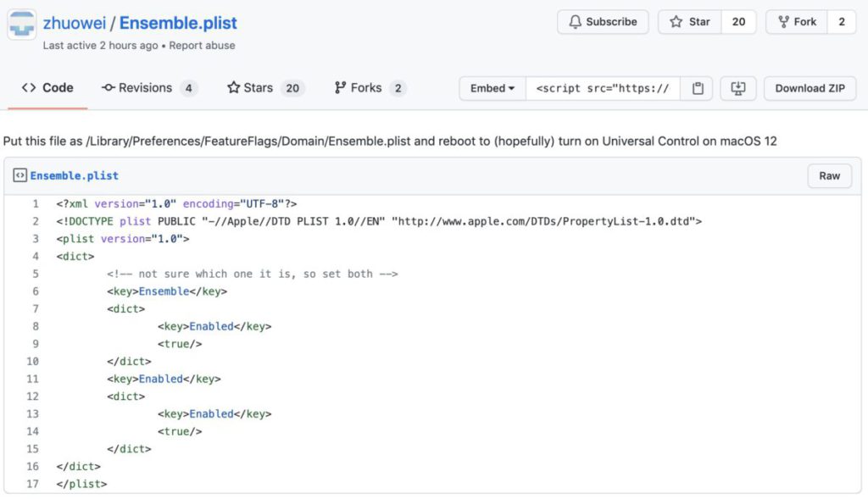Click the closing plist tag on line 17
The height and width of the screenshot is (499, 868).
point(81,484)
